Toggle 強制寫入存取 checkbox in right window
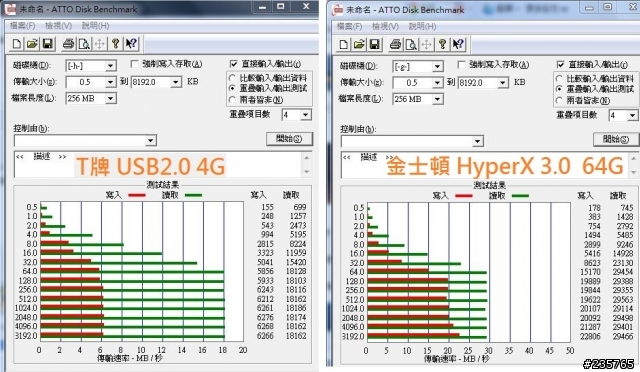Screen dimensions: 640x372 coord(461,65)
